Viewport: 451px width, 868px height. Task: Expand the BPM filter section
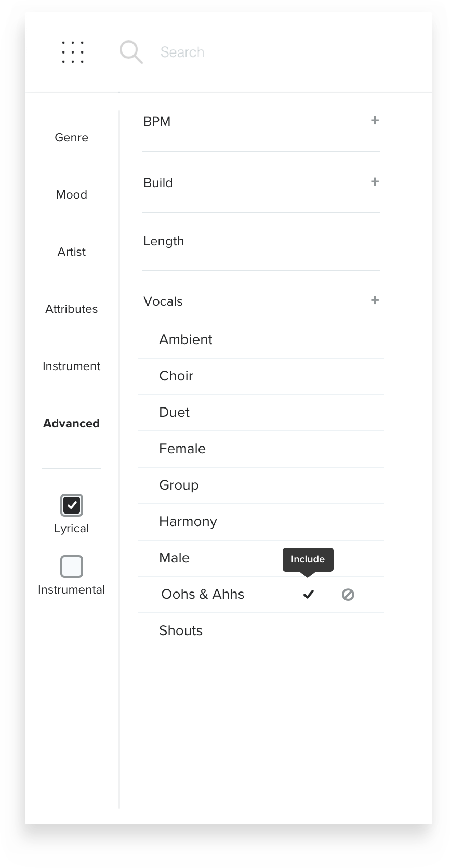[374, 120]
